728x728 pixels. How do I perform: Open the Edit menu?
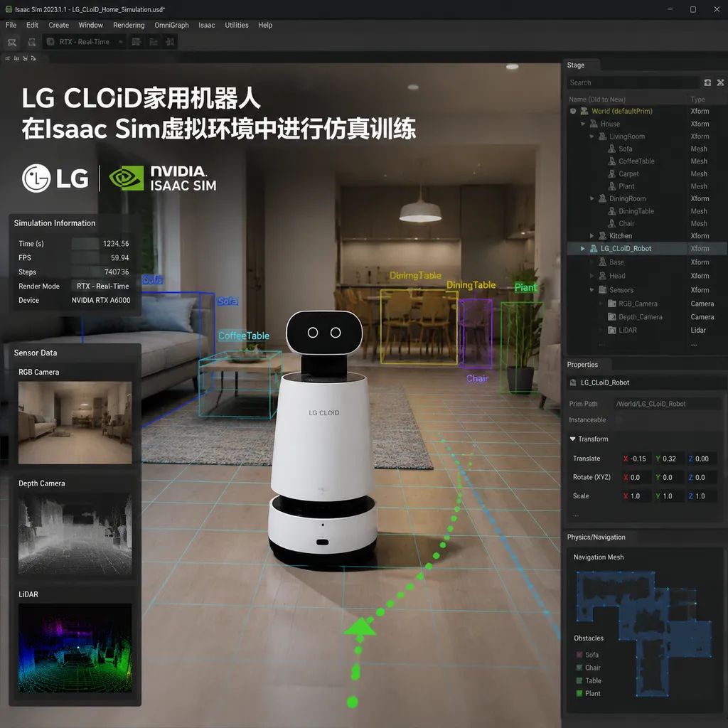(32, 25)
